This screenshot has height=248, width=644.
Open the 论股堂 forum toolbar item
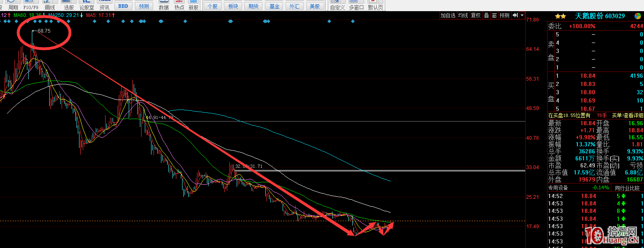coord(87,5)
